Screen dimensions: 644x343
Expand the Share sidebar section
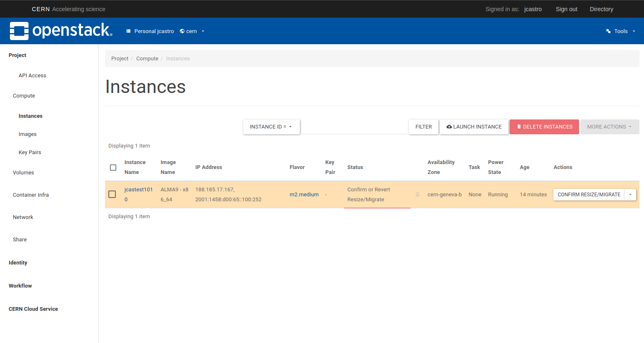(20, 240)
